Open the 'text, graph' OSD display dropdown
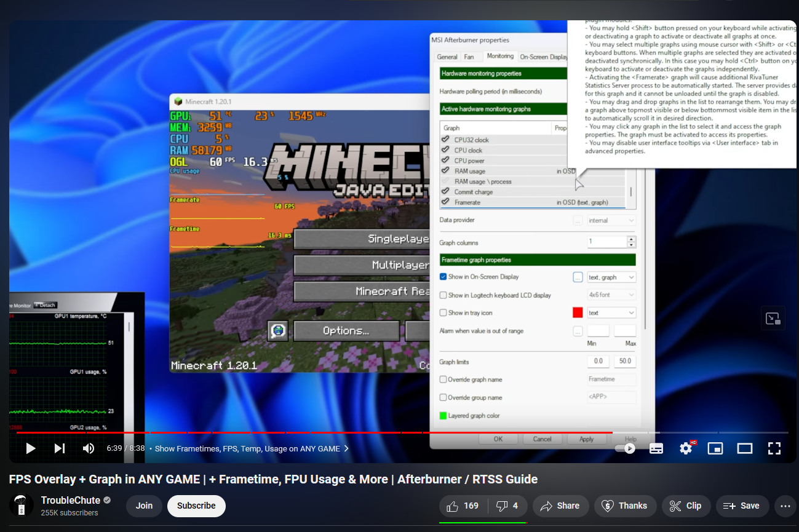 pyautogui.click(x=611, y=277)
